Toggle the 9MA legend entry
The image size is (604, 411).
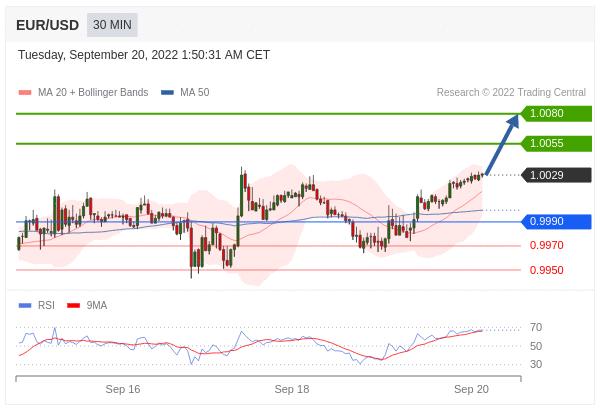tap(96, 306)
